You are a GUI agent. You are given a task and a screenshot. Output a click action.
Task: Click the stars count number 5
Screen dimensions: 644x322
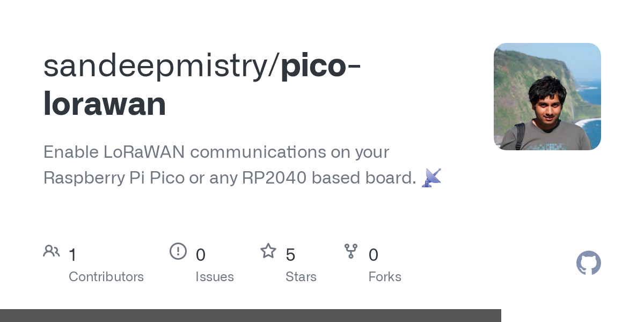[290, 255]
